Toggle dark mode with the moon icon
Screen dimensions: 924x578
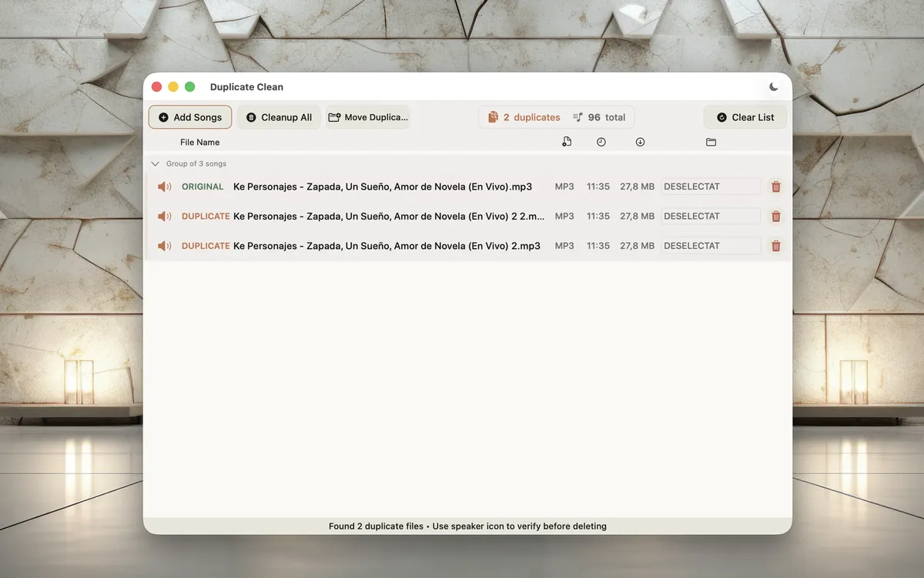coord(773,87)
